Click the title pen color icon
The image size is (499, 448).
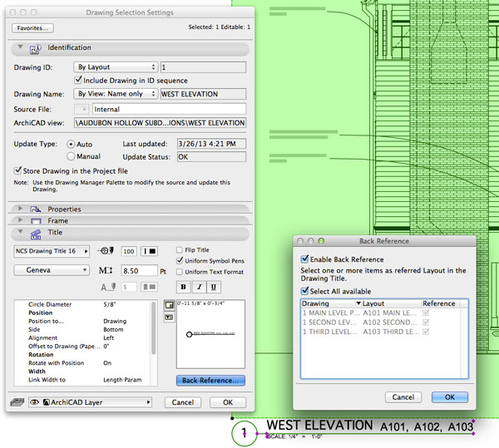[106, 250]
